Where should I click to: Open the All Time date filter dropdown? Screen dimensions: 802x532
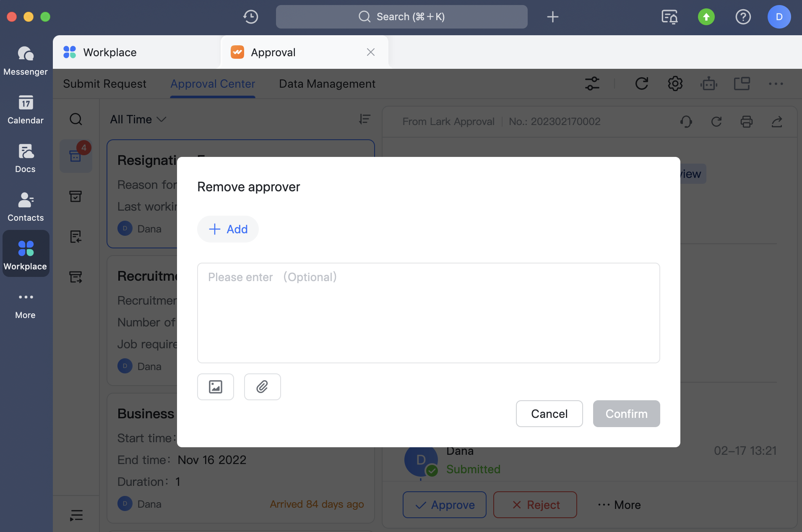coord(138,120)
